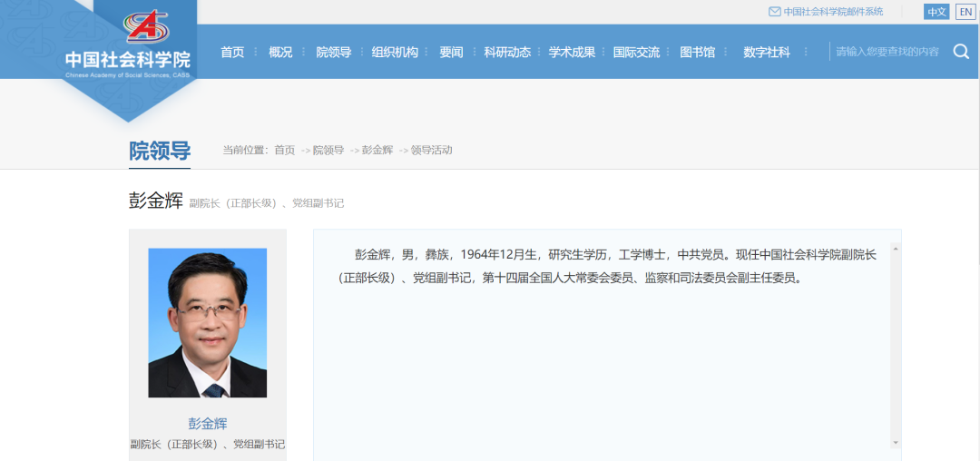
Task: Open the 中国社会科学院邮件系统 link
Action: [x=833, y=12]
